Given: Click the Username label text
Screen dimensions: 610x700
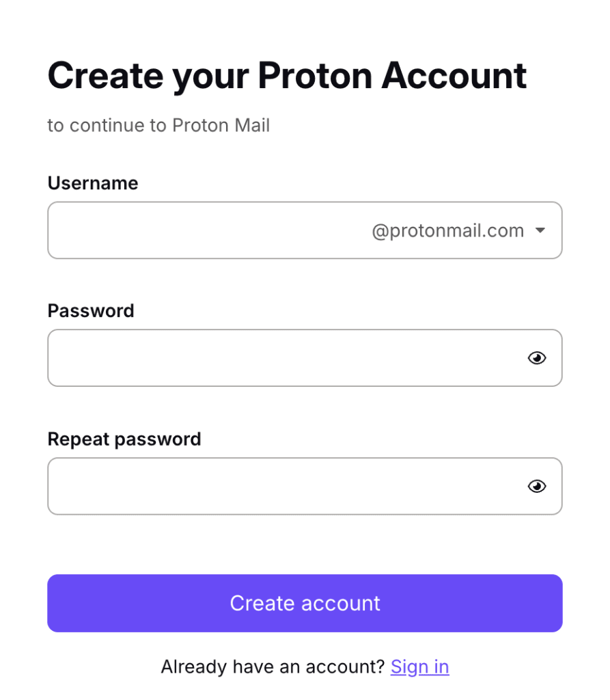Looking at the screenshot, I should pos(92,183).
